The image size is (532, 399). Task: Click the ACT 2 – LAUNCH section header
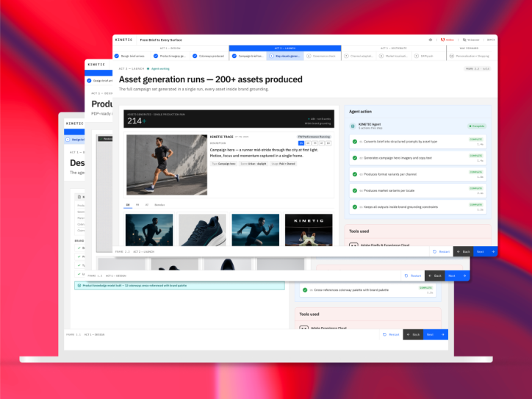pos(285,48)
